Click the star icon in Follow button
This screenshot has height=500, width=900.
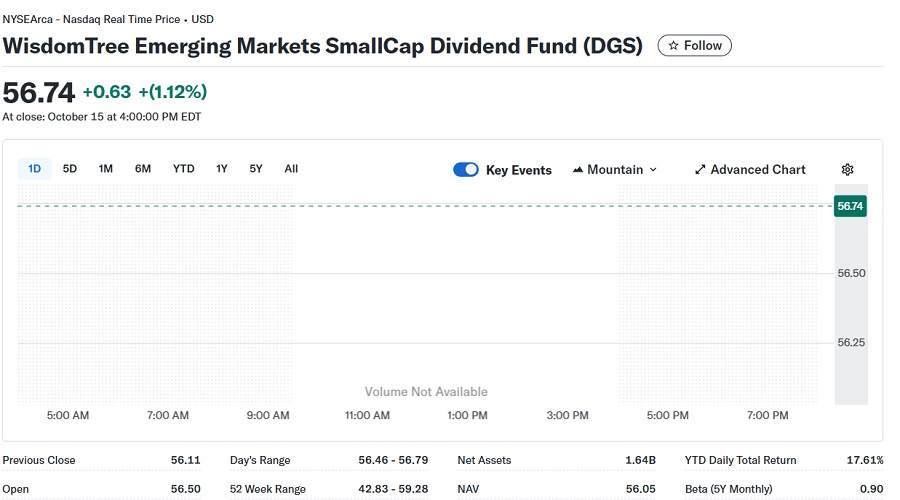pyautogui.click(x=673, y=45)
